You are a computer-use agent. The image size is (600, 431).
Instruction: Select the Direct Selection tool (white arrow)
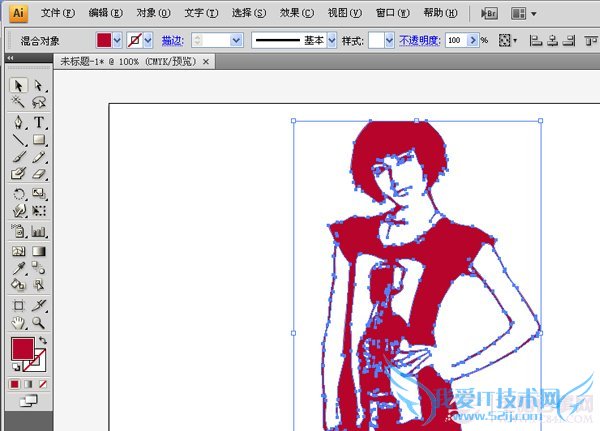(x=39, y=86)
